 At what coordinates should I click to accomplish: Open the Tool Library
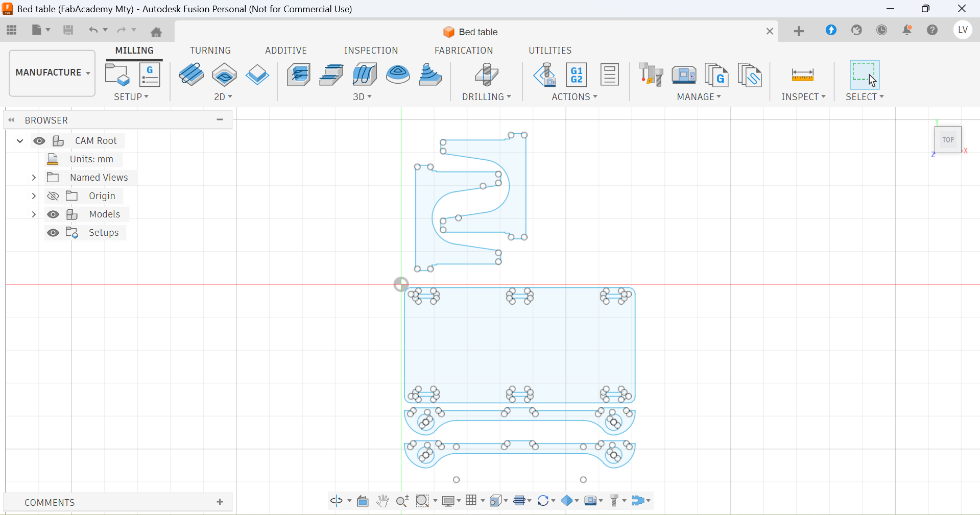coord(651,75)
